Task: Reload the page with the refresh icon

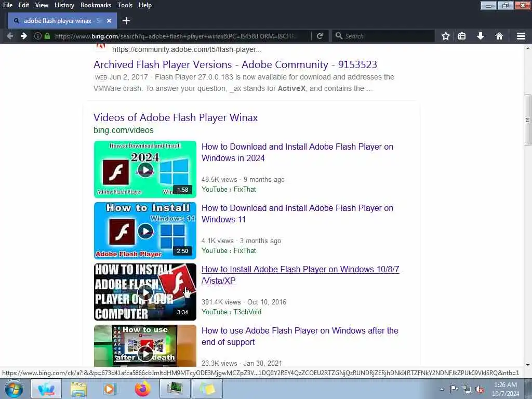Action: (x=320, y=36)
